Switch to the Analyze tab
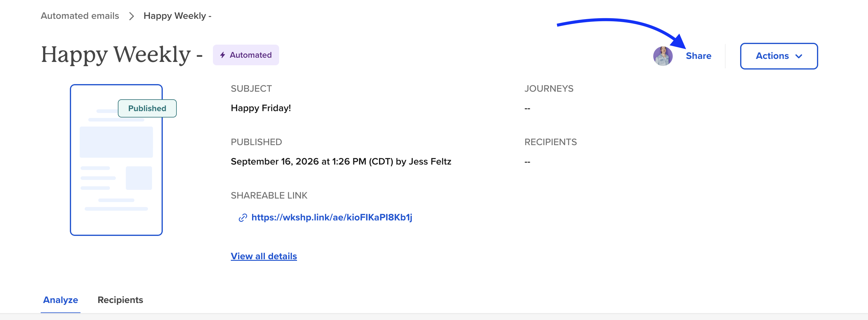The height and width of the screenshot is (320, 868). click(x=61, y=300)
